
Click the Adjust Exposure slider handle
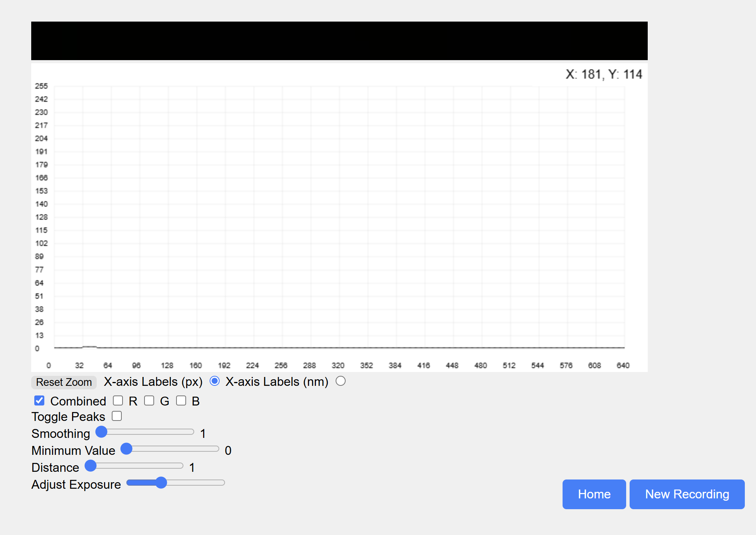tap(161, 483)
